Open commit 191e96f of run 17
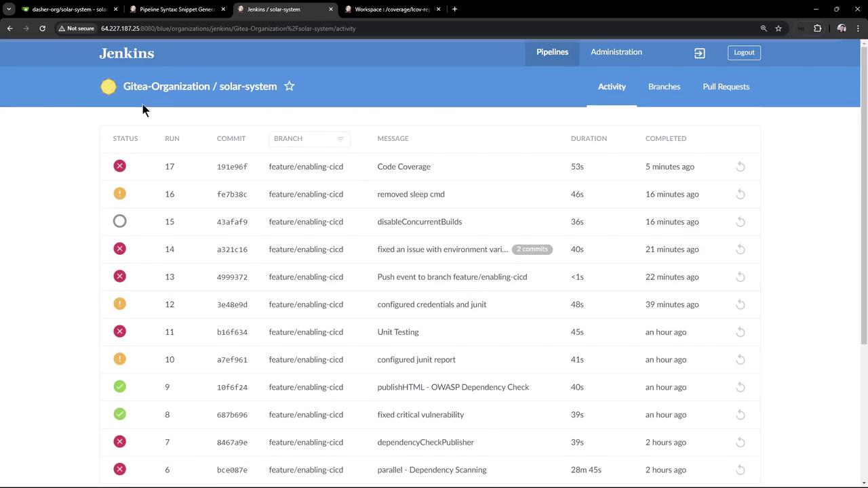This screenshot has height=488, width=868. click(x=232, y=167)
